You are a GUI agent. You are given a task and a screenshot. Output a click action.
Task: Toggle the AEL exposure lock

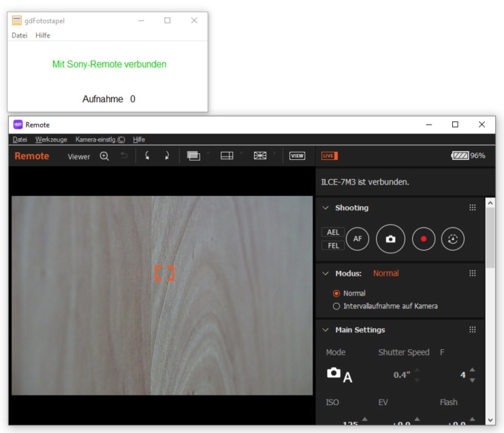coord(333,232)
